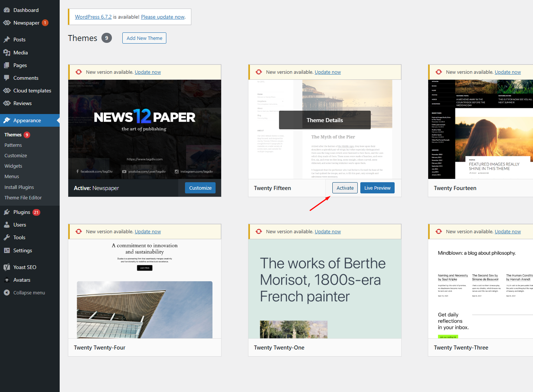Viewport: 533px width, 392px height.
Task: Click the Settings sliders icon
Action: pos(7,250)
